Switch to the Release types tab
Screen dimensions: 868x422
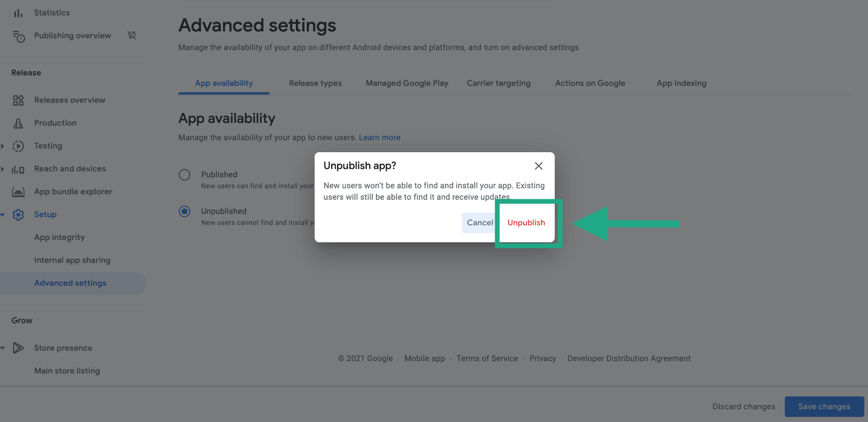[316, 83]
